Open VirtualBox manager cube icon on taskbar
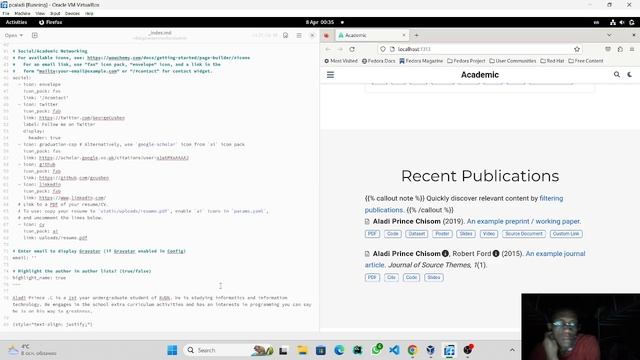 click(431, 350)
